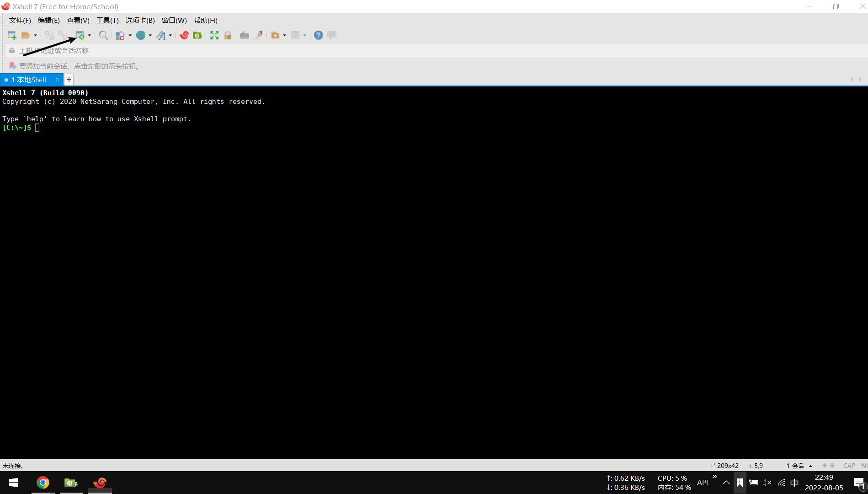
Task: Click the Wi-Fi network tray icon
Action: pyautogui.click(x=781, y=483)
